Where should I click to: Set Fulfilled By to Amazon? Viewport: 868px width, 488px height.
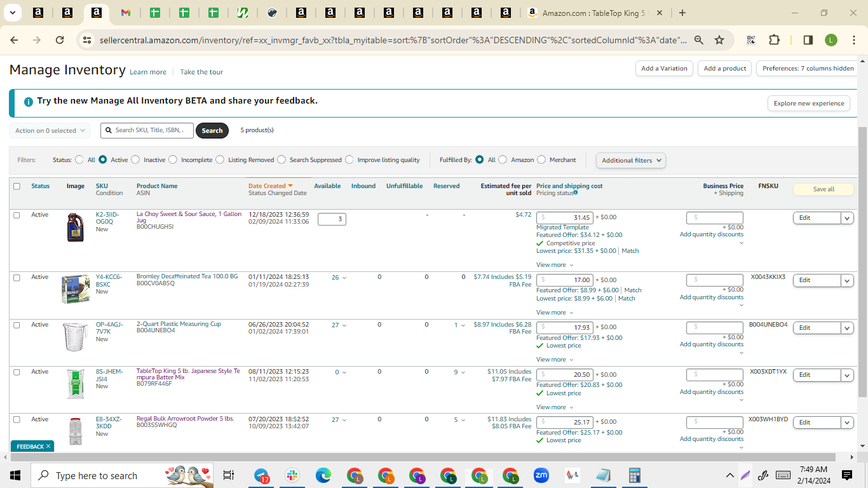[503, 160]
